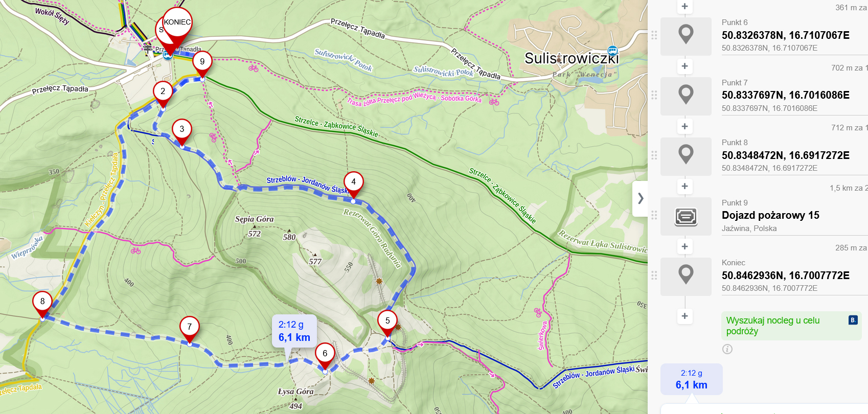868x414 pixels.
Task: Open the Wyszukaj nocleg u celu podróży link
Action: (772, 326)
